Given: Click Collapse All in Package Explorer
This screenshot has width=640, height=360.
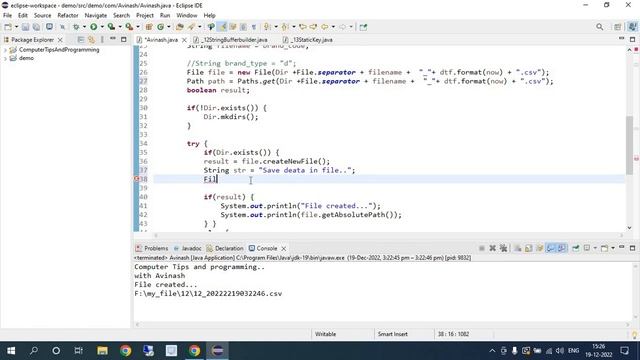Looking at the screenshot, I should (x=81, y=40).
